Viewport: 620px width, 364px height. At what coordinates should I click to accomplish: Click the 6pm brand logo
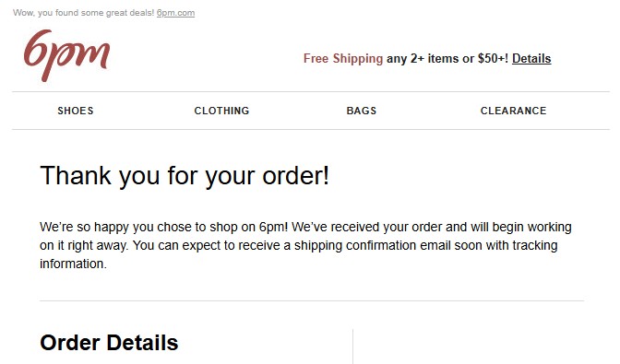[66, 55]
